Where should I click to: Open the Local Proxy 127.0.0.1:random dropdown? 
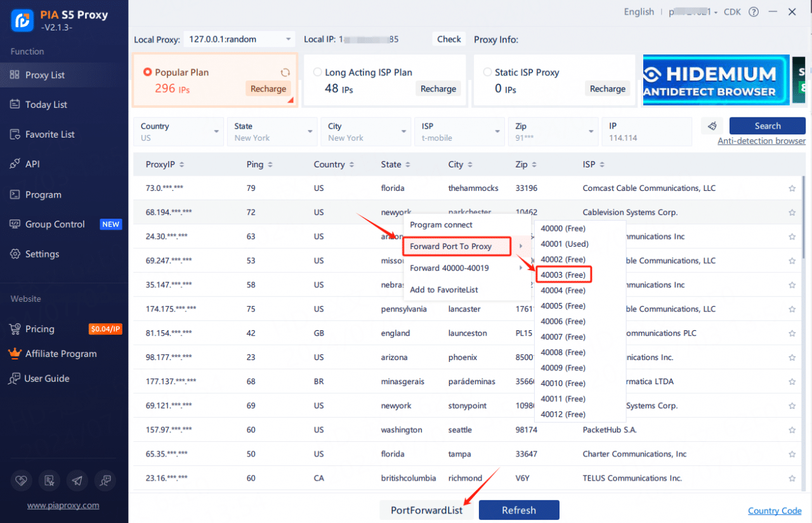(239, 39)
